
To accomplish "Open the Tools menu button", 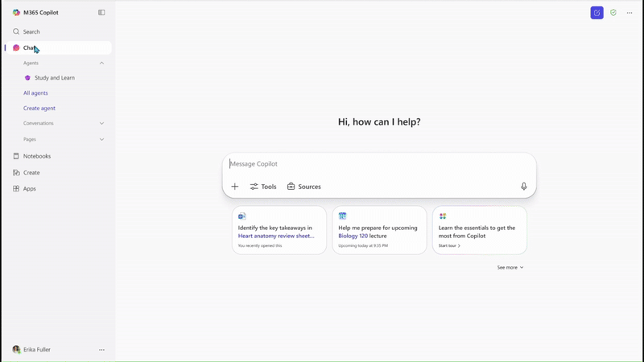I will pyautogui.click(x=263, y=187).
